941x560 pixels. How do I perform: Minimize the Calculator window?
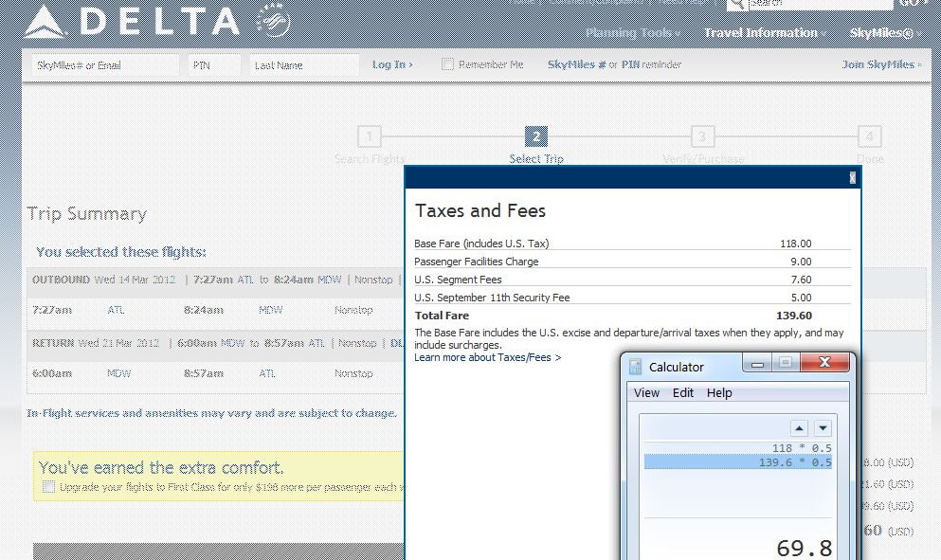(757, 363)
